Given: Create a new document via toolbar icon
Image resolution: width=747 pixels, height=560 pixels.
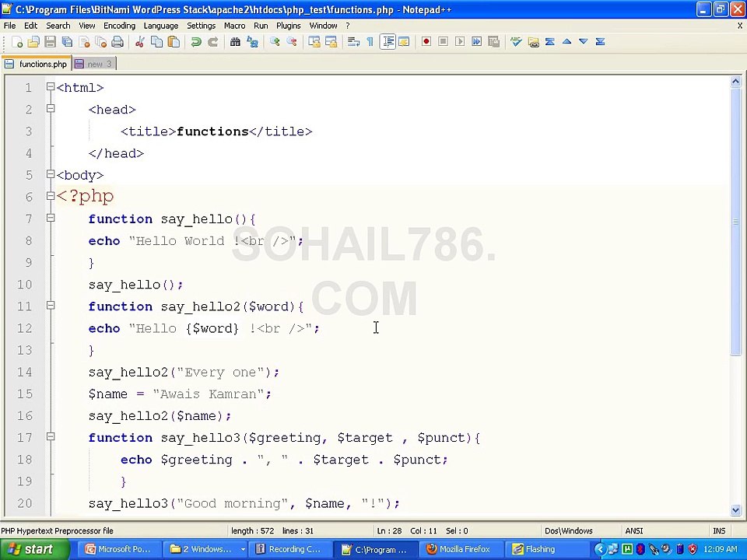Looking at the screenshot, I should click(x=17, y=42).
